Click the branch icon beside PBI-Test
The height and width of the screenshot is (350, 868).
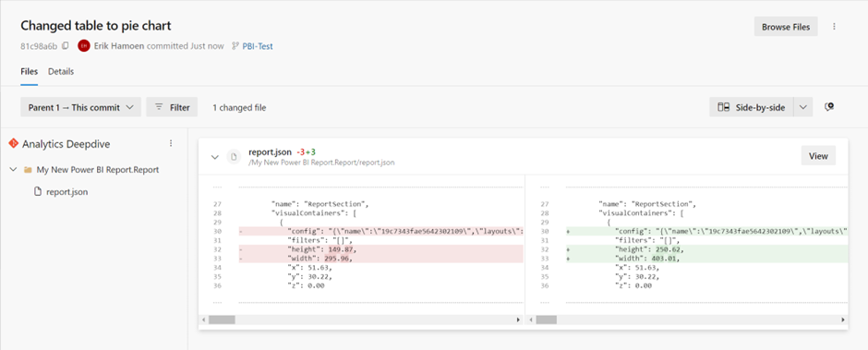tap(235, 46)
